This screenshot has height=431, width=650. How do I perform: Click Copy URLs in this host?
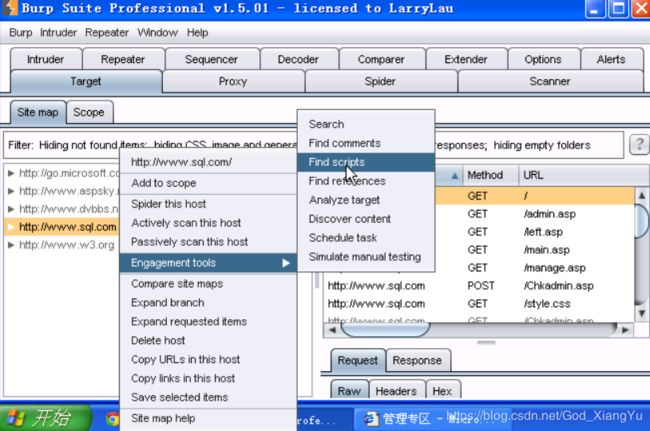208,359
